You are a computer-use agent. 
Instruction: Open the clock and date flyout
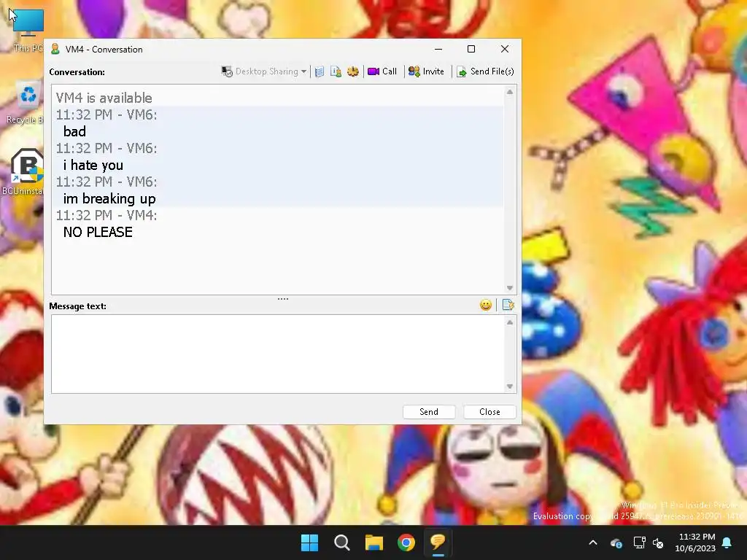695,542
